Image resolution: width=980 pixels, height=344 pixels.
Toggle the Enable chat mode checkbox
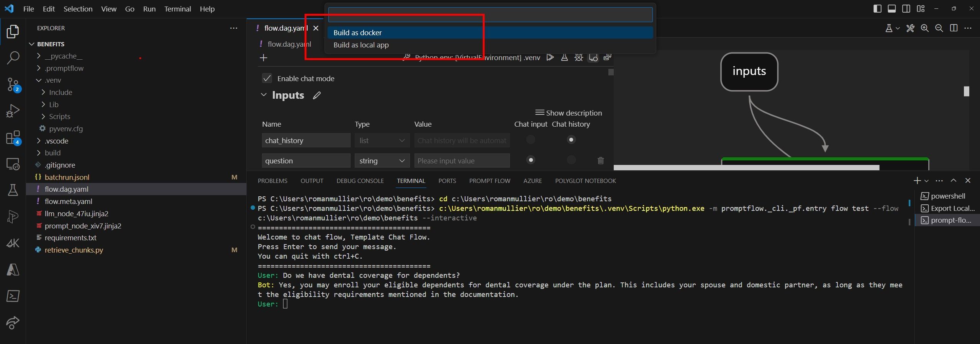click(x=267, y=78)
